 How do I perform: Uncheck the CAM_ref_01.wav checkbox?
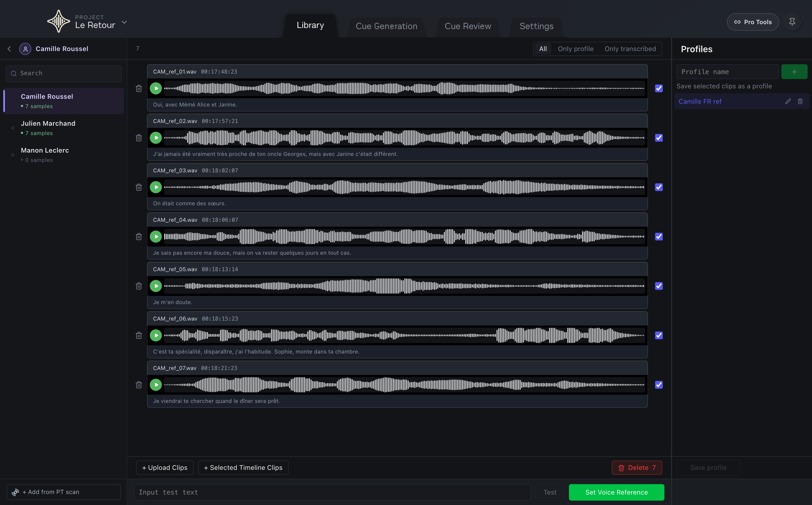[659, 88]
